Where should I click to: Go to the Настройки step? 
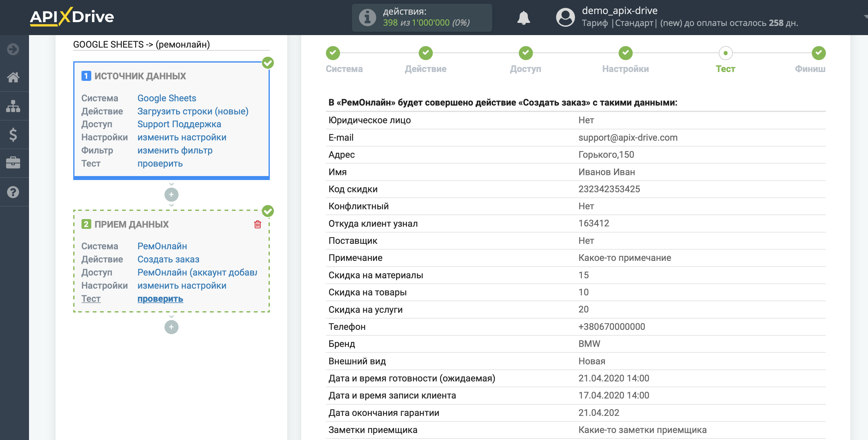pyautogui.click(x=625, y=53)
